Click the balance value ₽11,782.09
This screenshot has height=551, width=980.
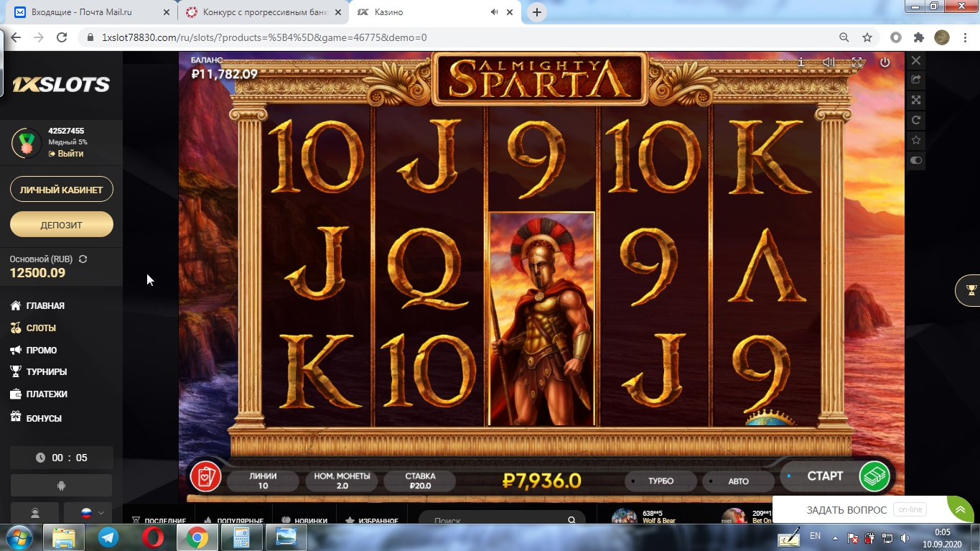click(x=224, y=73)
